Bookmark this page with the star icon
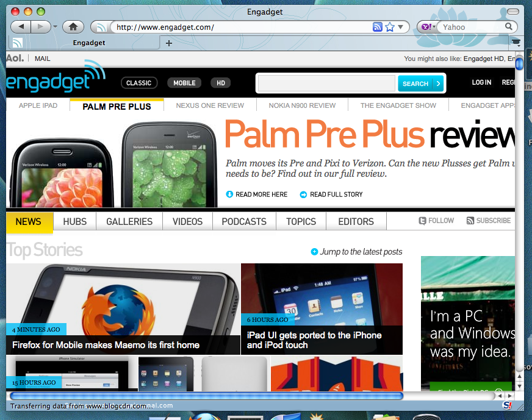532x420 pixels. [x=390, y=27]
